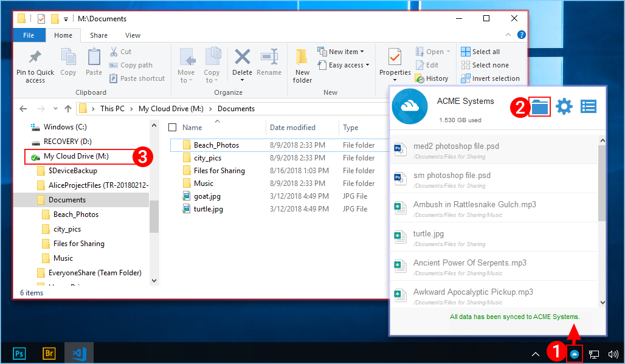Viewport: 625px width, 364px height.
Task: Select My Cloud Drive (M:) in tree
Action: coord(76,156)
